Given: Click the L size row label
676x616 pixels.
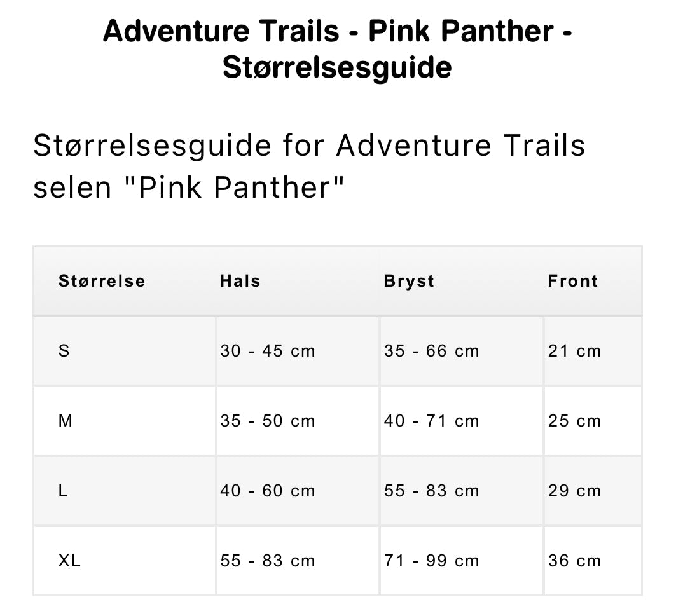Looking at the screenshot, I should tap(63, 491).
